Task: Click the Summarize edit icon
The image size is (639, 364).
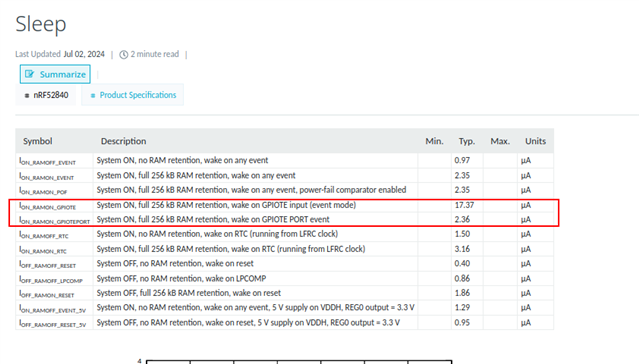Action: pos(29,74)
